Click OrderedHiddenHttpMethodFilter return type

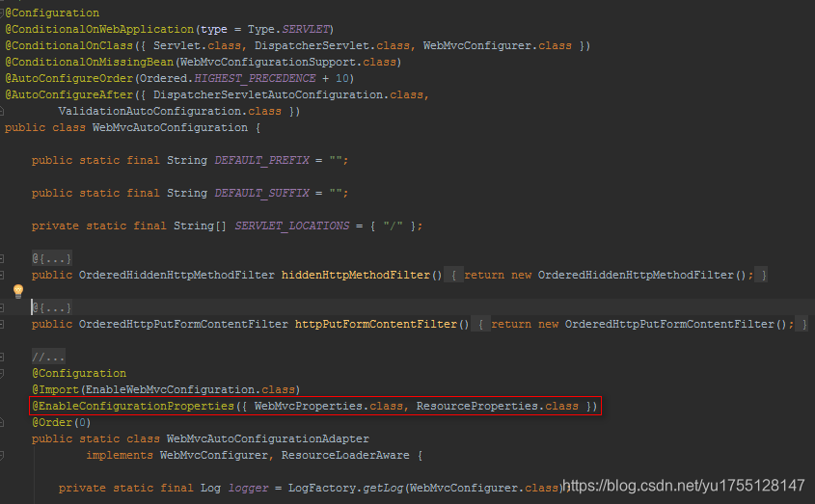point(177,275)
